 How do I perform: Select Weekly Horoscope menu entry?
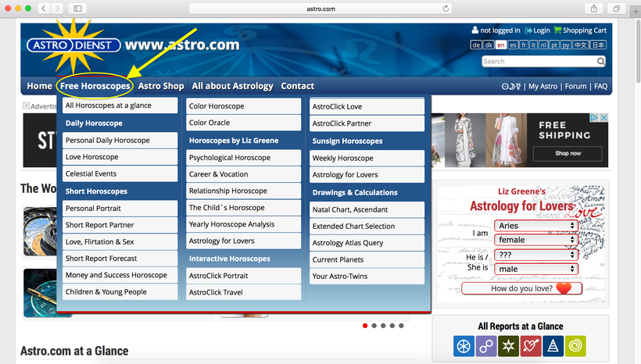[367, 158]
